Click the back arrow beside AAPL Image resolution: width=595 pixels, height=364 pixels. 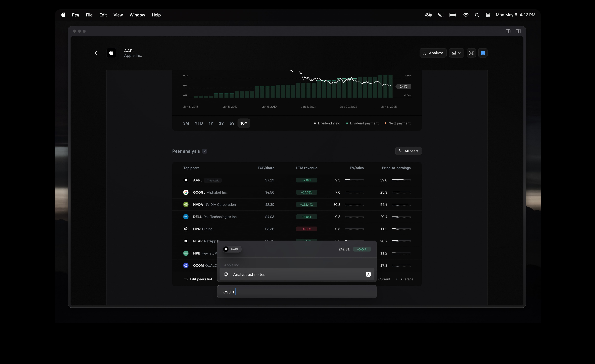(x=96, y=53)
